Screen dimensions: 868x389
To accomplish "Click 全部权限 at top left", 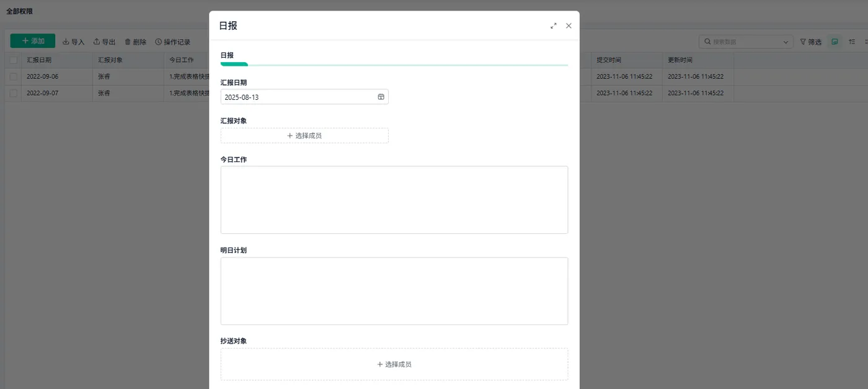I will point(19,11).
